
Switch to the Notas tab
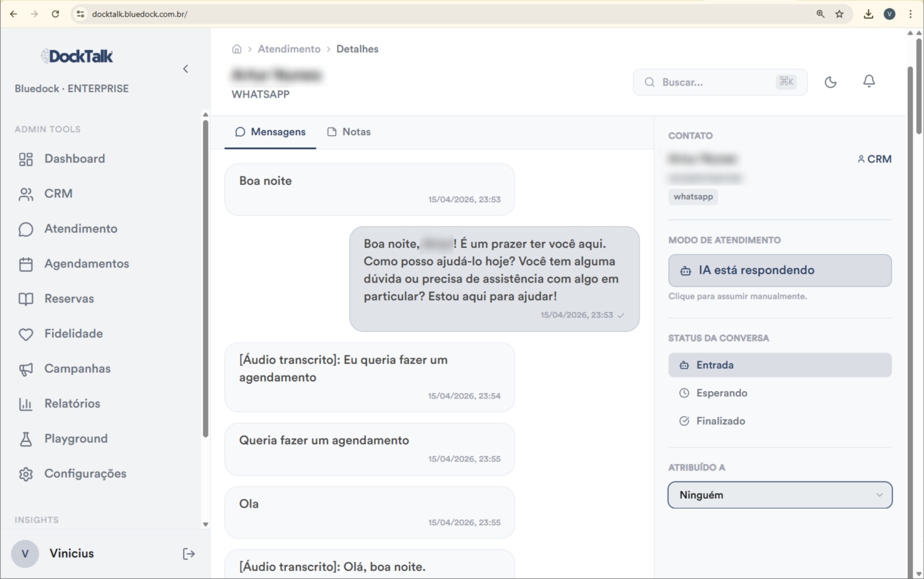(349, 132)
